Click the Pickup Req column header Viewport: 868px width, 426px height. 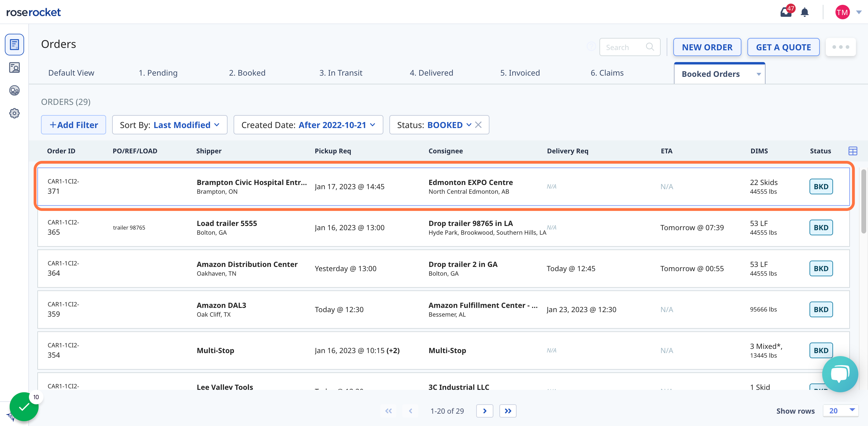[x=332, y=151]
